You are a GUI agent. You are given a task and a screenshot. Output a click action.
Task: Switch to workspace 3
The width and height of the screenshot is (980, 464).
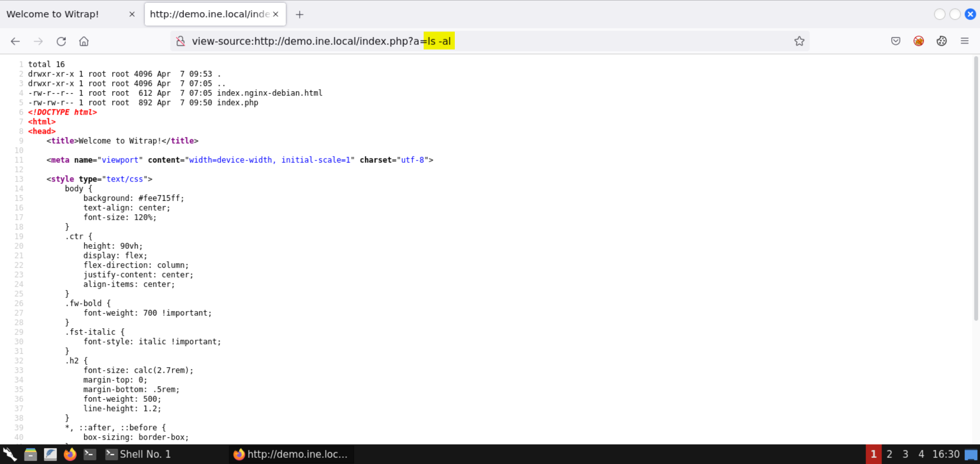pyautogui.click(x=905, y=454)
